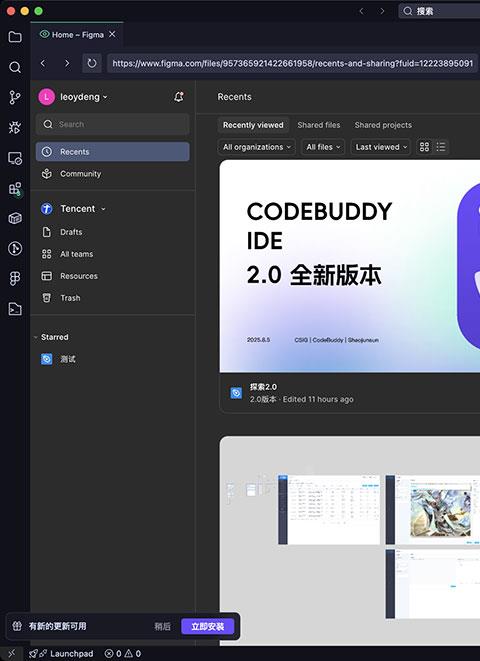Open All teams in the sidebar

coord(113,254)
